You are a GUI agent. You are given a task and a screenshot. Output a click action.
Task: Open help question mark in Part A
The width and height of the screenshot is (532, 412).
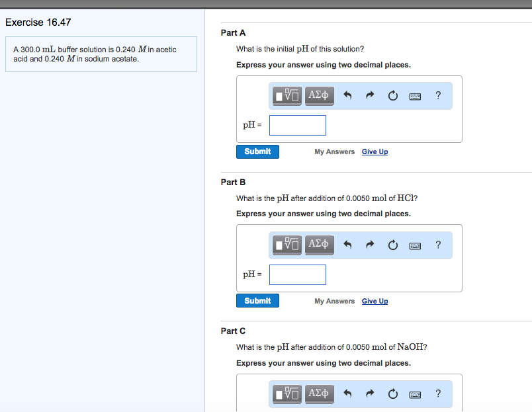pyautogui.click(x=438, y=96)
